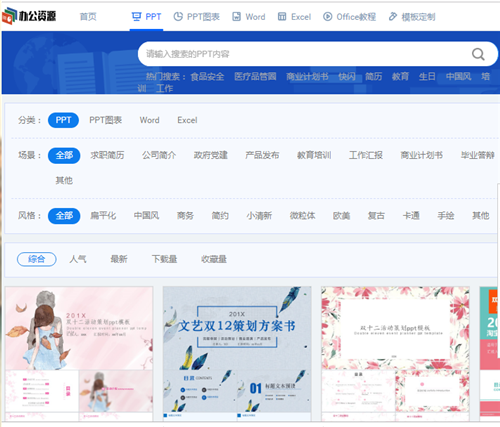500x427 pixels.
Task: Open the 文艺双12策划方案书 template thumbnail
Action: click(237, 354)
